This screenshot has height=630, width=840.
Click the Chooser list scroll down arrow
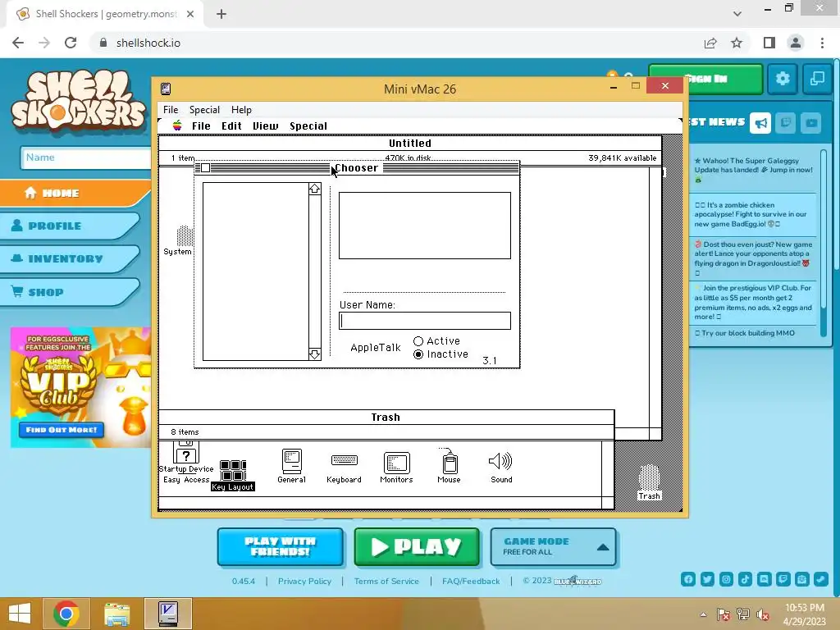coord(314,354)
